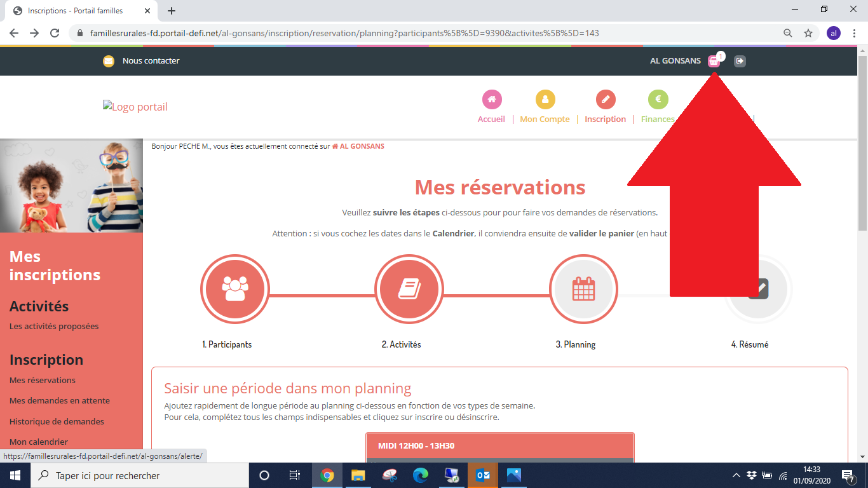Click the browser address bar
868x488 pixels.
coord(407,33)
